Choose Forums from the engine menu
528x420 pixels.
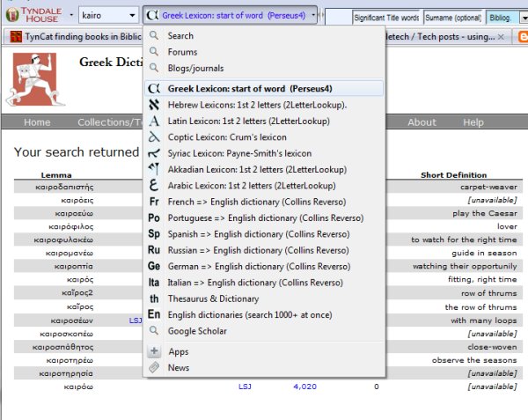click(264, 52)
